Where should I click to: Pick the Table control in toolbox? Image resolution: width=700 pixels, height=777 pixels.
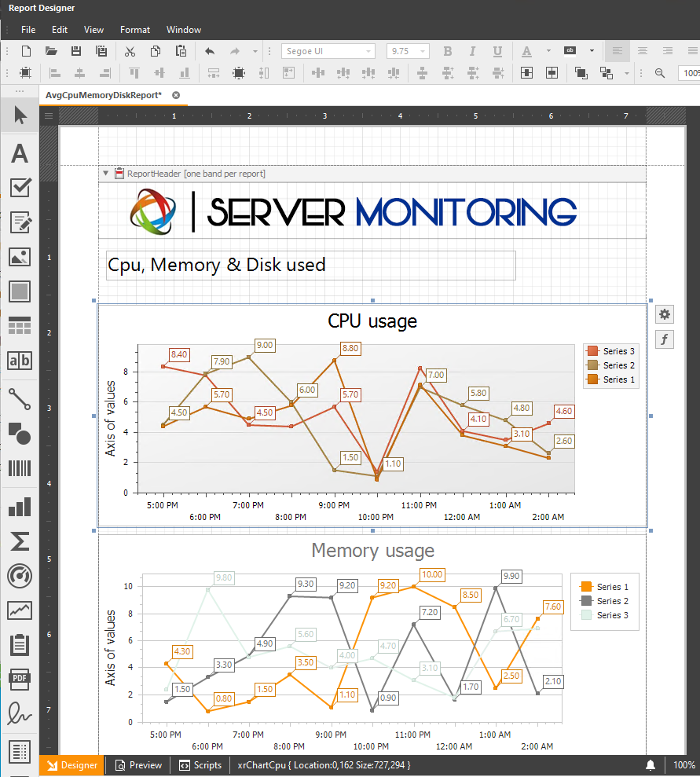click(x=20, y=325)
